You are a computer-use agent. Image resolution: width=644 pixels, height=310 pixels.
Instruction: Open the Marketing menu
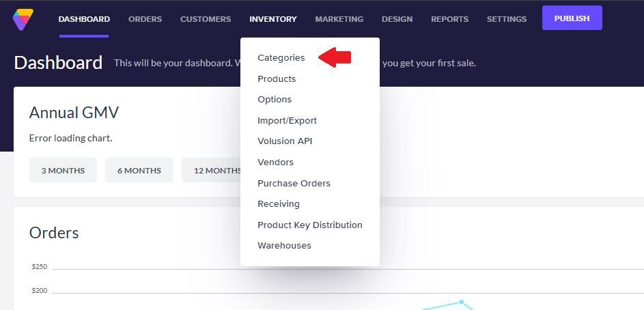click(x=339, y=19)
